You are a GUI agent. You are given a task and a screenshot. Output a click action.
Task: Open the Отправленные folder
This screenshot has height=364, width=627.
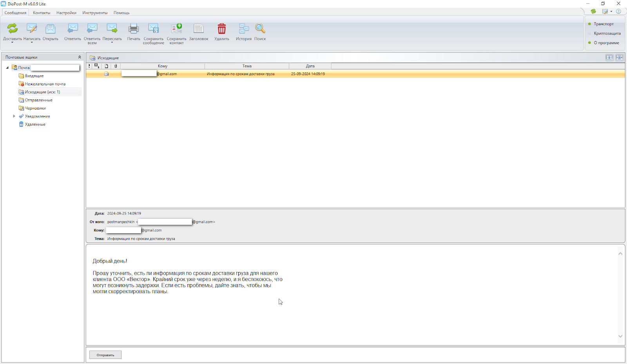click(x=38, y=100)
